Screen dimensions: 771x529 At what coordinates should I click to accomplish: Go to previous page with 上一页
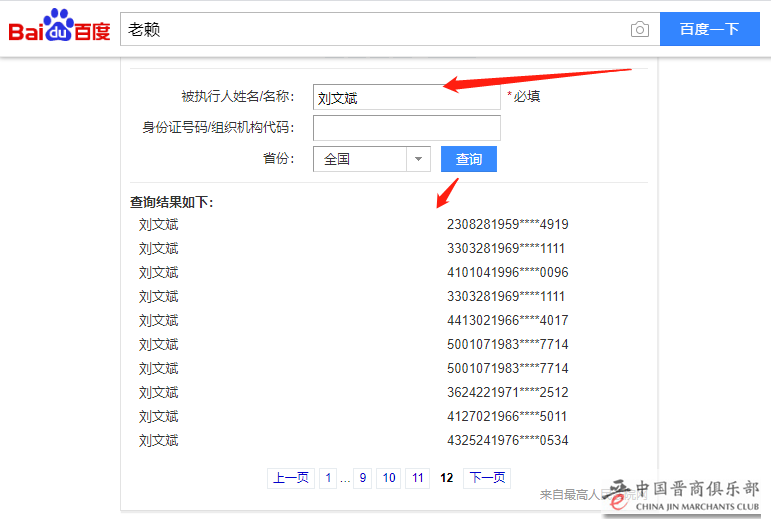tap(291, 478)
